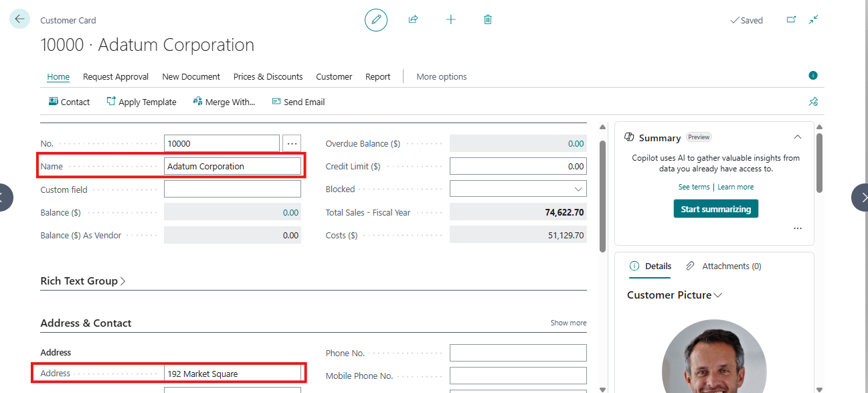The image size is (868, 393).
Task: Click the collapse page arrows icon
Action: click(813, 20)
